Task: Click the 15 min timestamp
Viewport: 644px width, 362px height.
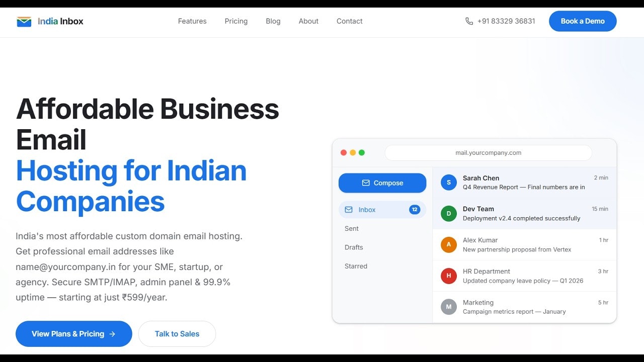Action: (x=600, y=209)
